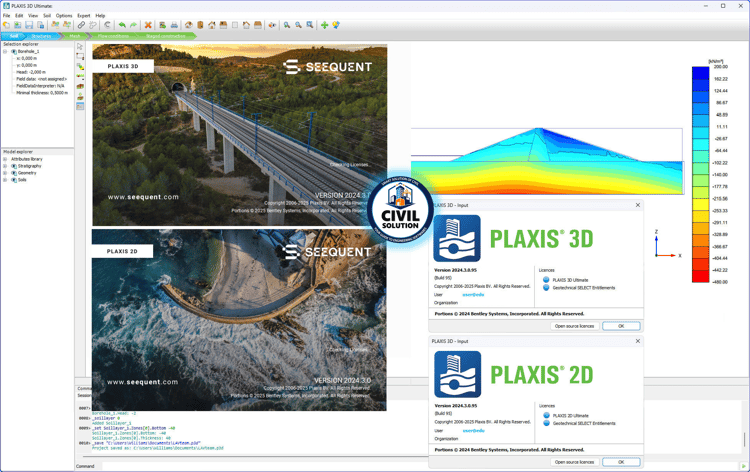Toggle visibility eye of Stratigraphy
Screen dimensions: 750x472
tap(14, 166)
